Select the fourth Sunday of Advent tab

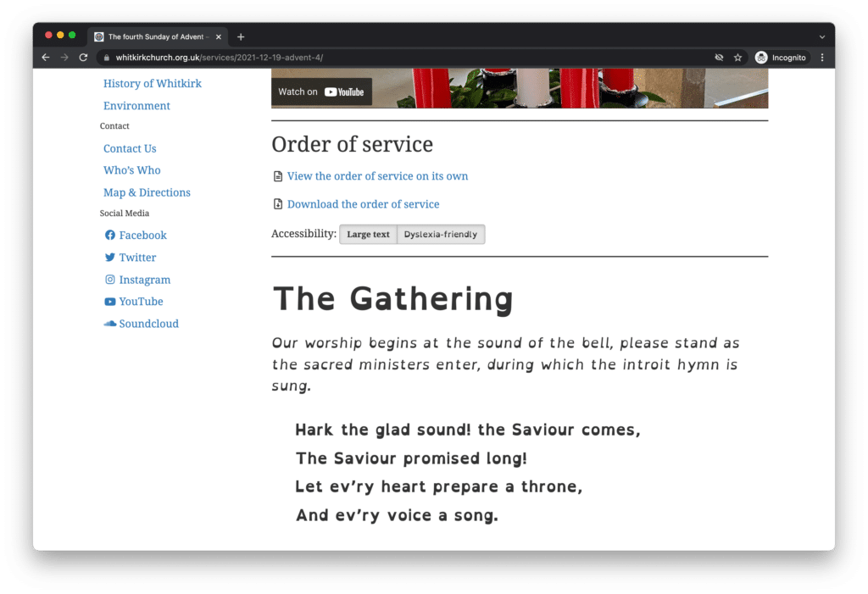point(157,37)
